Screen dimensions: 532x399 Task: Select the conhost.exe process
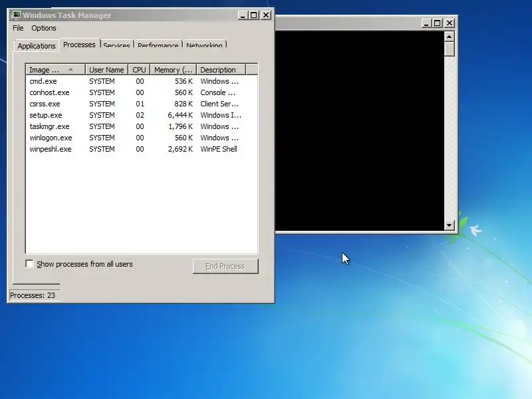coord(142,92)
